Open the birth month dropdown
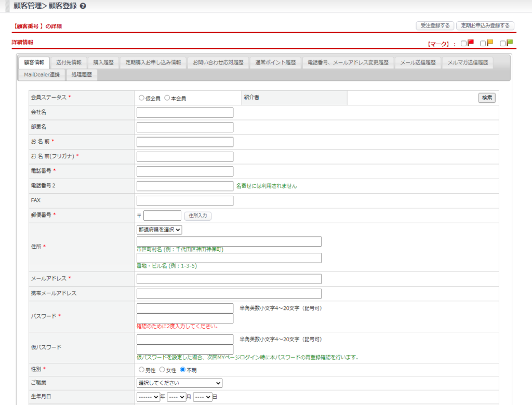Viewport: 532px width, 405px height. pos(176,397)
